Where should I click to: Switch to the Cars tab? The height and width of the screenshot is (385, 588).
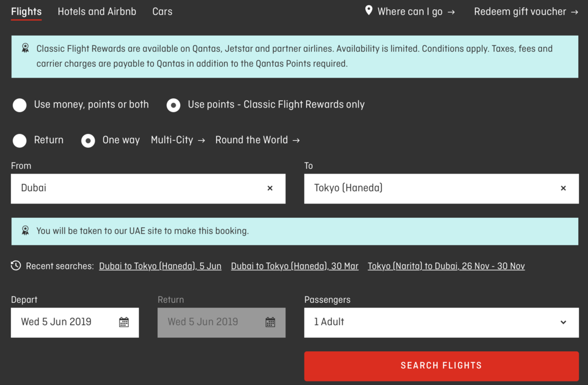(x=163, y=11)
